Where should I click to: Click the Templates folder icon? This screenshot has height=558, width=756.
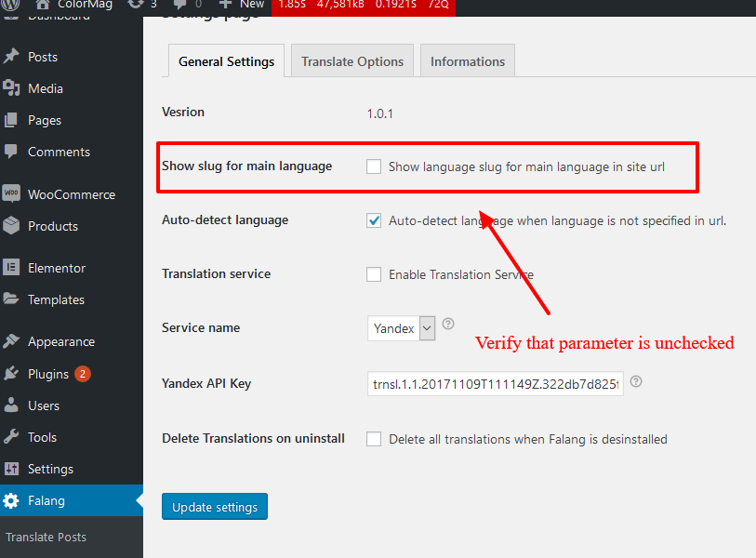coord(10,299)
